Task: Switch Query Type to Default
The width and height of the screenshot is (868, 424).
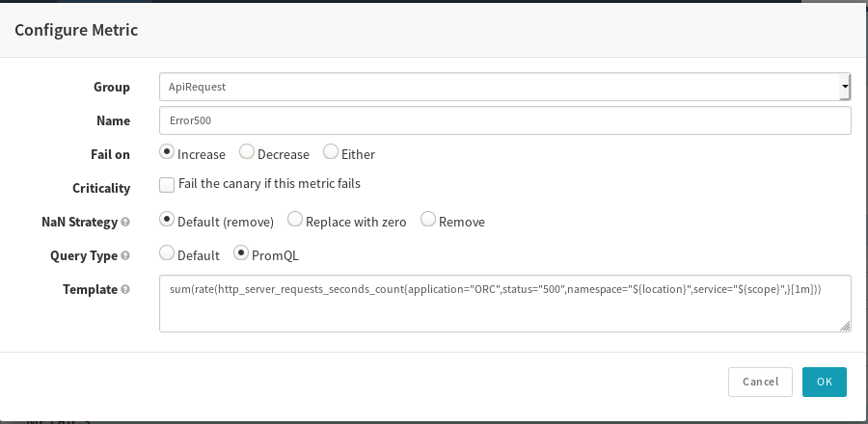Action: (167, 254)
